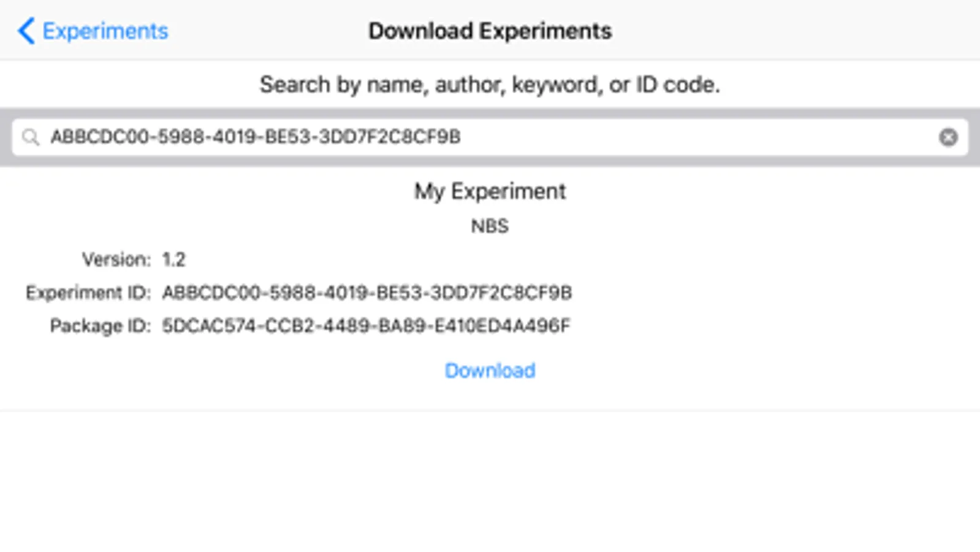Click the magnifying glass search icon

tap(30, 137)
